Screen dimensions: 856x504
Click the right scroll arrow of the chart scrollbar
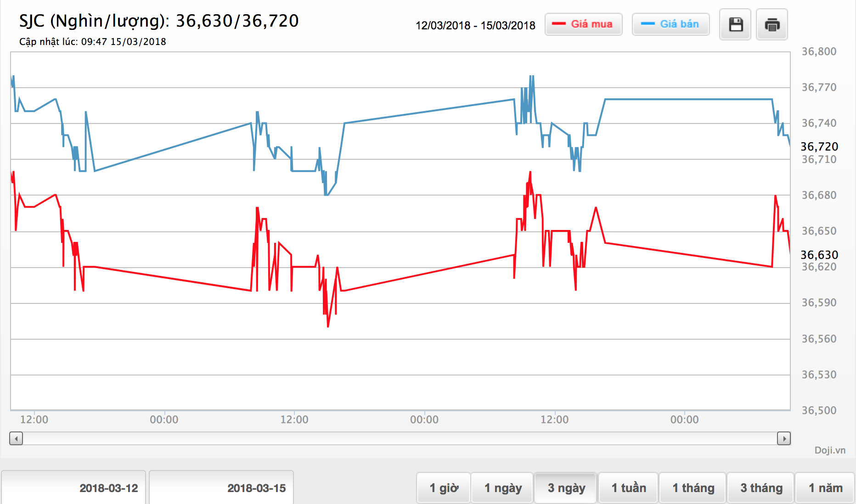(784, 439)
